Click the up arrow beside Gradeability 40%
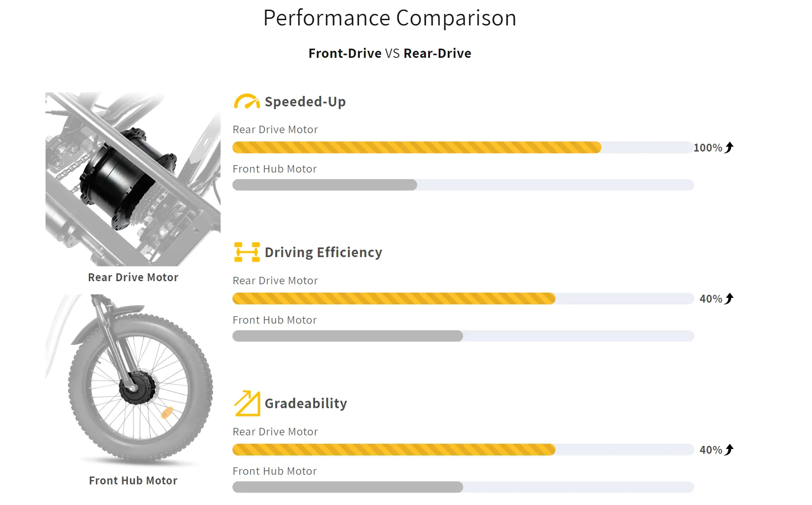Image resolution: width=812 pixels, height=505 pixels. tap(729, 450)
